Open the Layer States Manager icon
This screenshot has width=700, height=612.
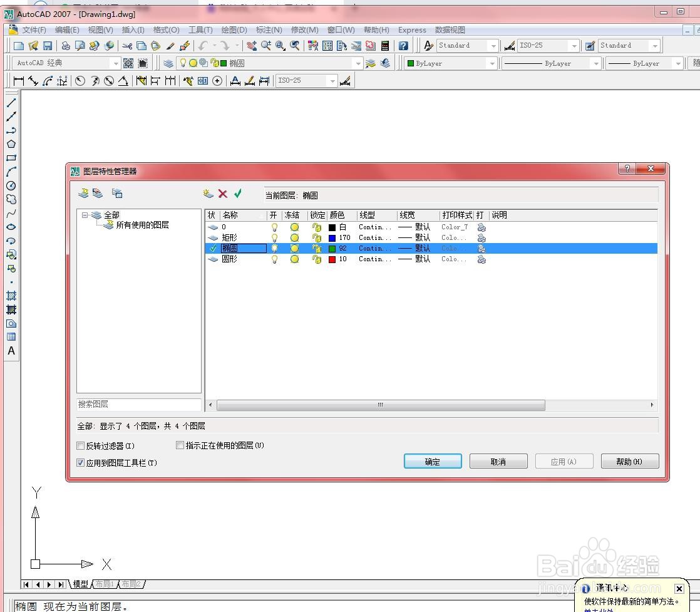[118, 194]
